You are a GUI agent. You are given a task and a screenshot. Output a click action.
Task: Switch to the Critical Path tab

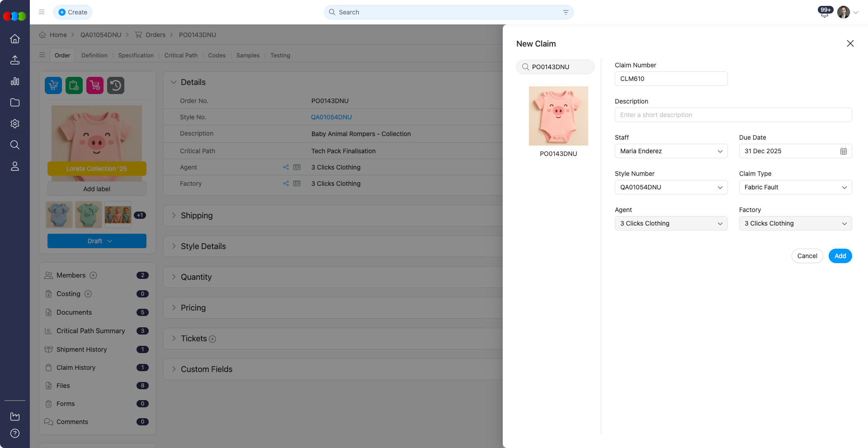click(181, 55)
